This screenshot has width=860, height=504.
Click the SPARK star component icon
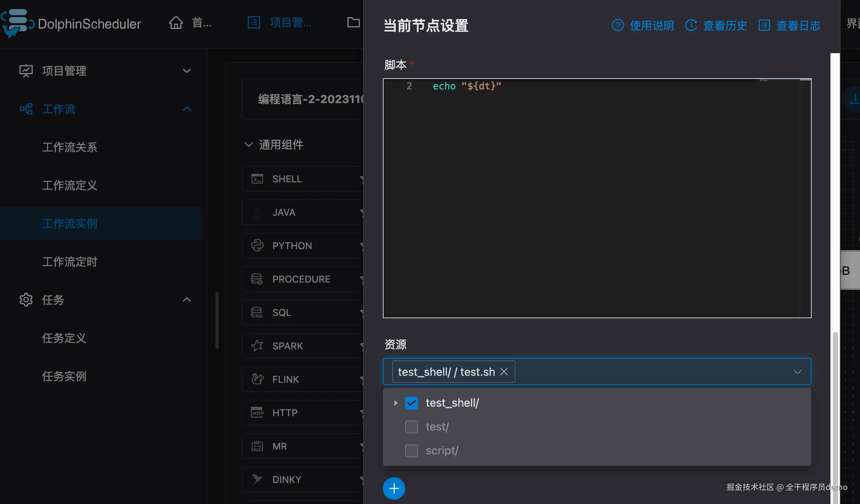257,346
